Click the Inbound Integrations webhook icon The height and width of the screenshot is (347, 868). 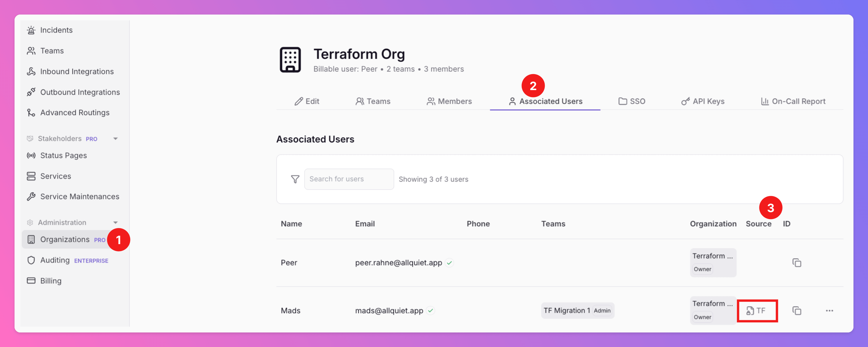31,71
